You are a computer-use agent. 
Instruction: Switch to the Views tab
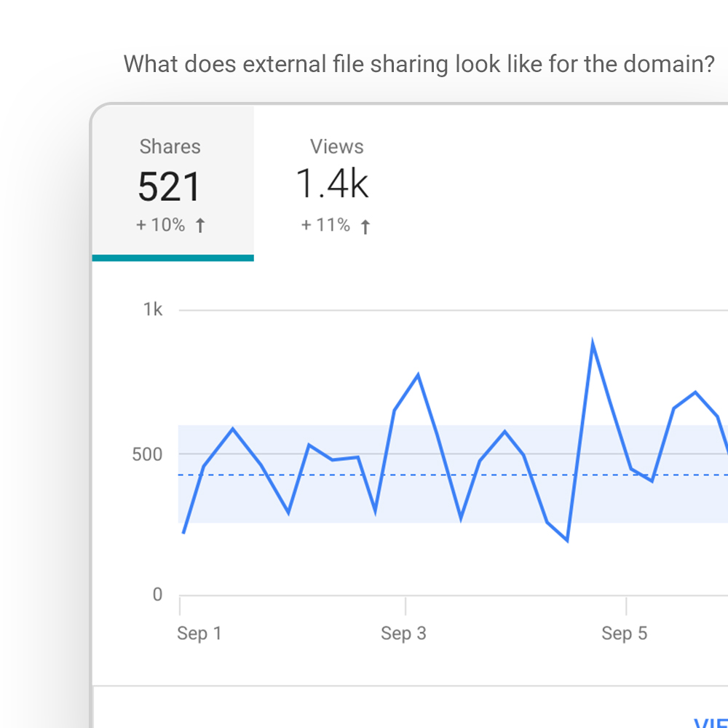click(336, 183)
